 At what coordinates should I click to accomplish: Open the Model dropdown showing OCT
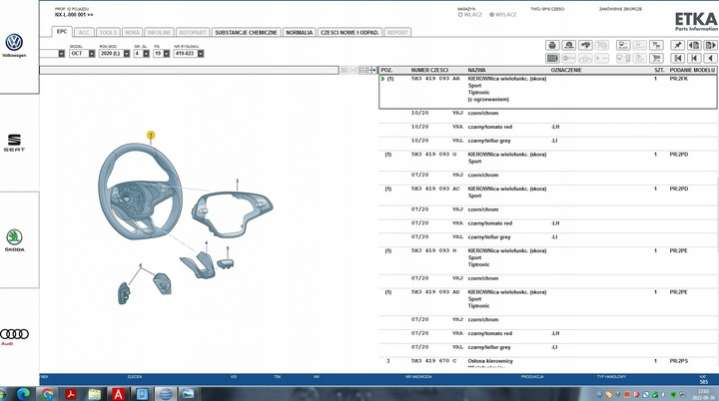click(82, 53)
